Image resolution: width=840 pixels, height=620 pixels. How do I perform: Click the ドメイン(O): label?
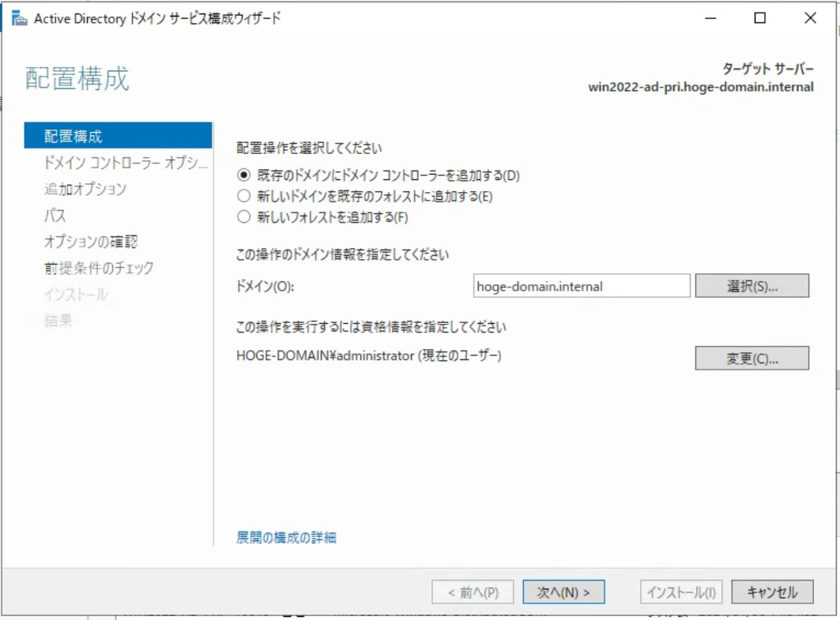click(266, 287)
